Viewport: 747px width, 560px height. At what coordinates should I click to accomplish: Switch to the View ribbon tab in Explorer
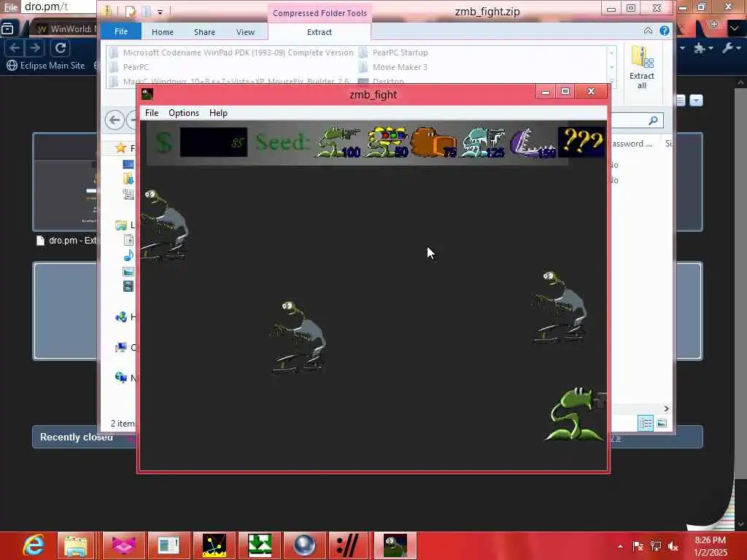click(x=245, y=32)
